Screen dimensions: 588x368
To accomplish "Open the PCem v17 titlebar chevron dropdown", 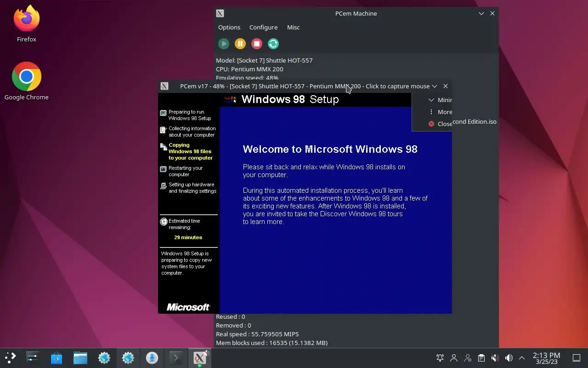I will [x=435, y=86].
